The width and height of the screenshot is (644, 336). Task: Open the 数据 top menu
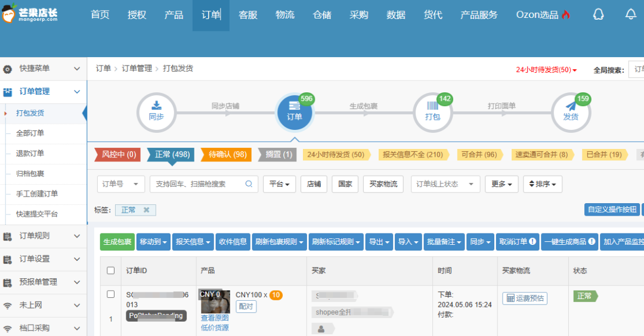[x=395, y=15]
